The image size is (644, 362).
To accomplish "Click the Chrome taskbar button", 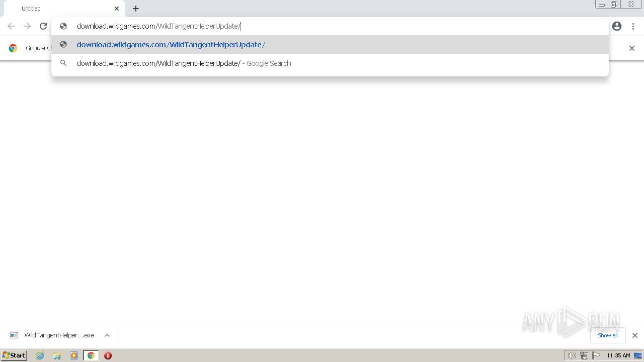I will pos(91,355).
